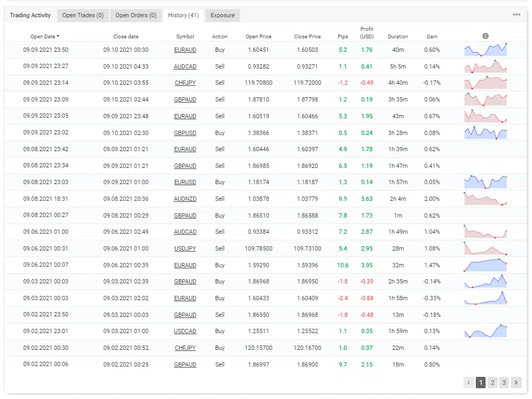Go to page 1
The image size is (532, 399).
(481, 383)
